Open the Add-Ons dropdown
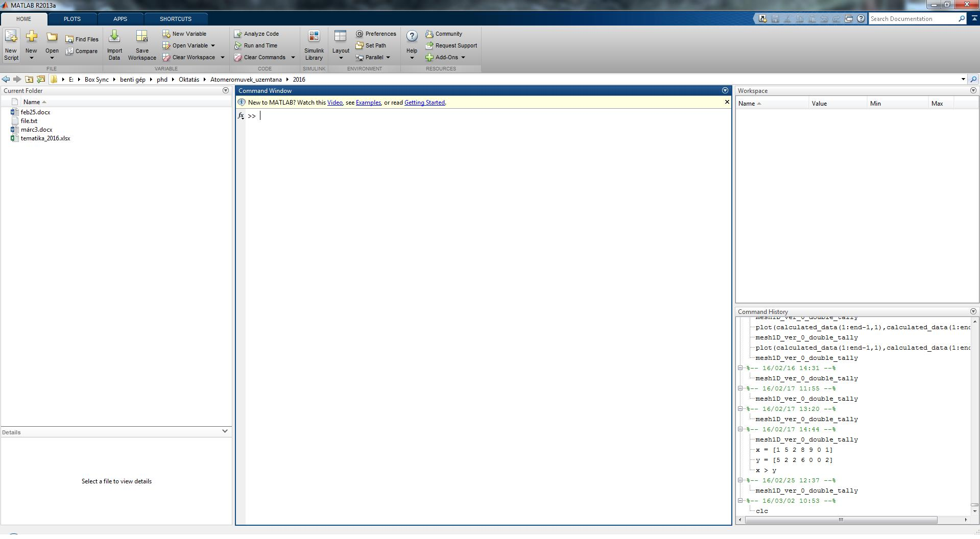Image resolution: width=980 pixels, height=539 pixels. pyautogui.click(x=446, y=57)
